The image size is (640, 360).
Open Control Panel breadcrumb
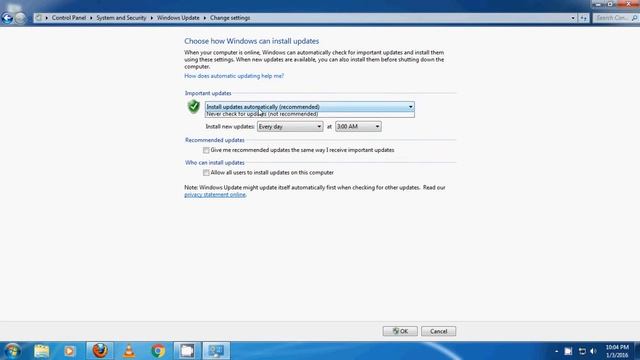tap(69, 18)
